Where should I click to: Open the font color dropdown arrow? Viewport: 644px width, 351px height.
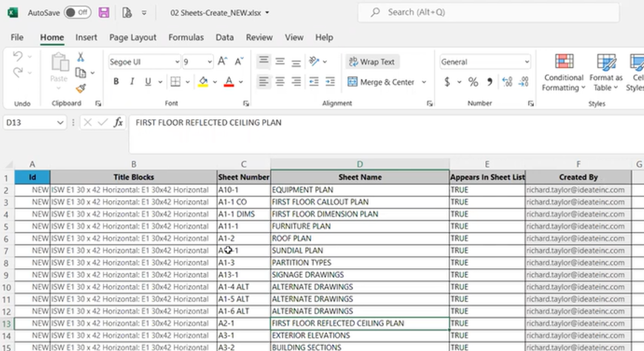(241, 82)
